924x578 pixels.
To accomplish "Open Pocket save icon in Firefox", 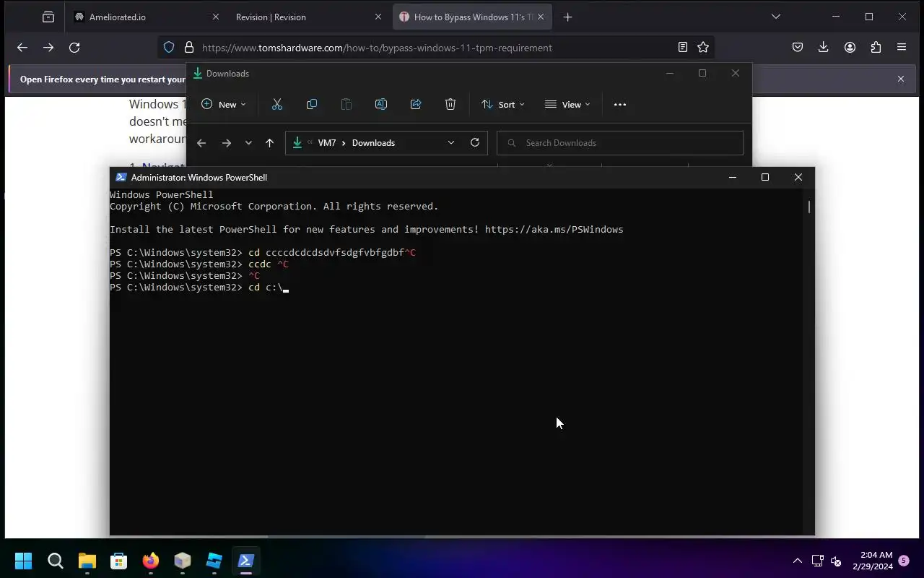I will pos(798,48).
